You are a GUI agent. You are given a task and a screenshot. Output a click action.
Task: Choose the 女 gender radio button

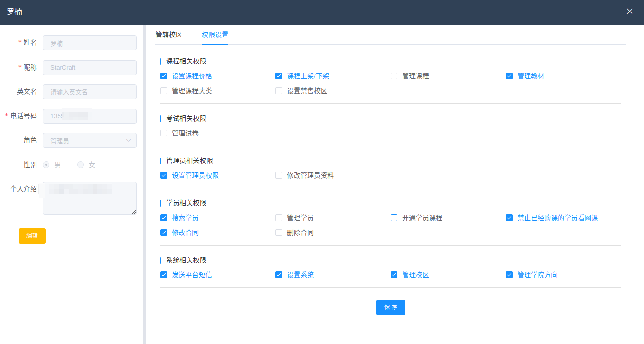[x=81, y=165]
